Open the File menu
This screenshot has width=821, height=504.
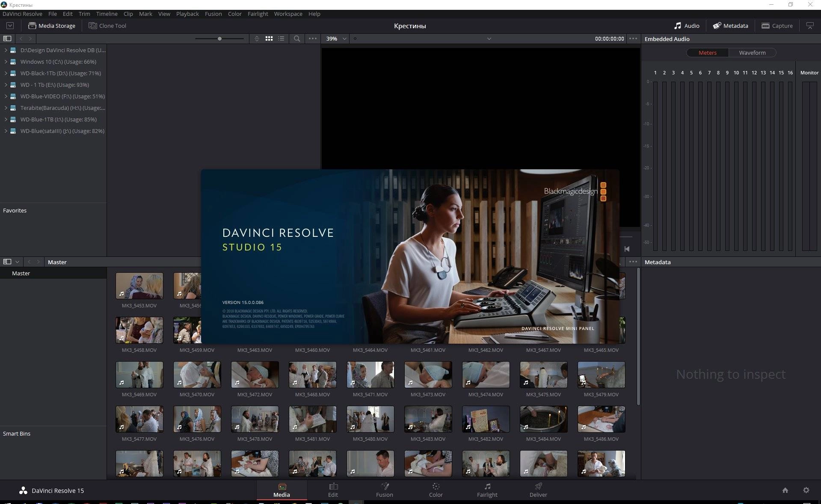click(53, 14)
